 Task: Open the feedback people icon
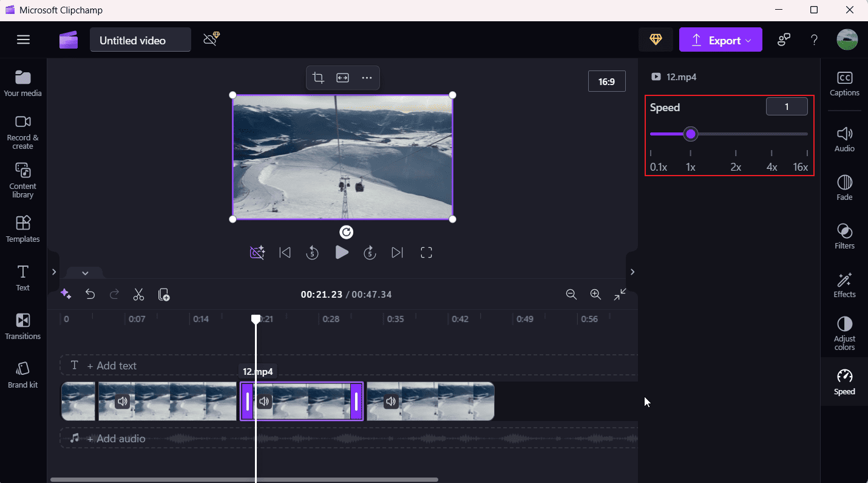[784, 40]
